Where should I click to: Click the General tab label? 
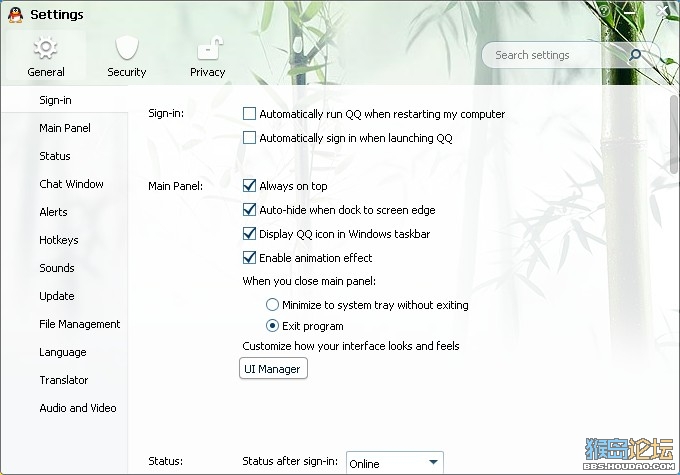(x=46, y=72)
